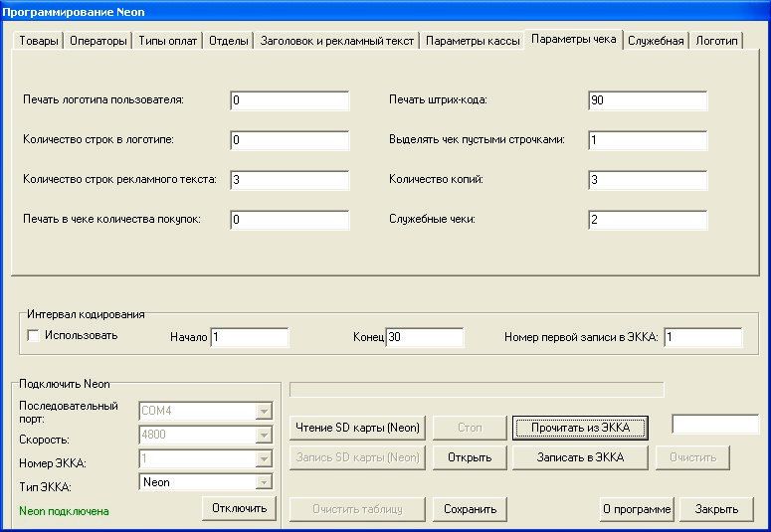Open the Операторы tab
Screen dimensions: 771x532
pos(97,41)
